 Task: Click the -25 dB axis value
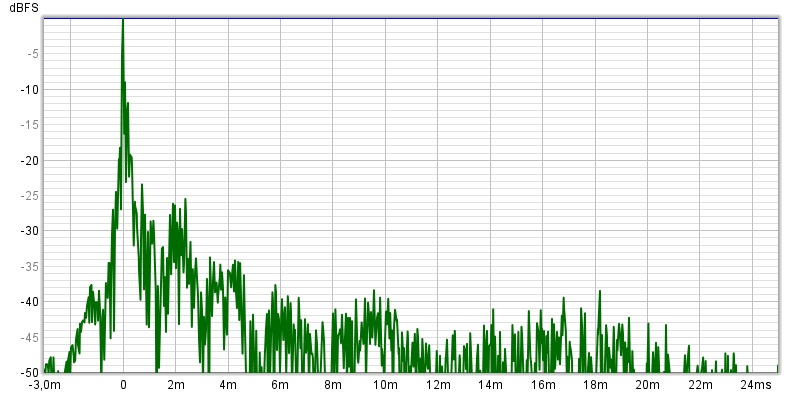[29, 196]
